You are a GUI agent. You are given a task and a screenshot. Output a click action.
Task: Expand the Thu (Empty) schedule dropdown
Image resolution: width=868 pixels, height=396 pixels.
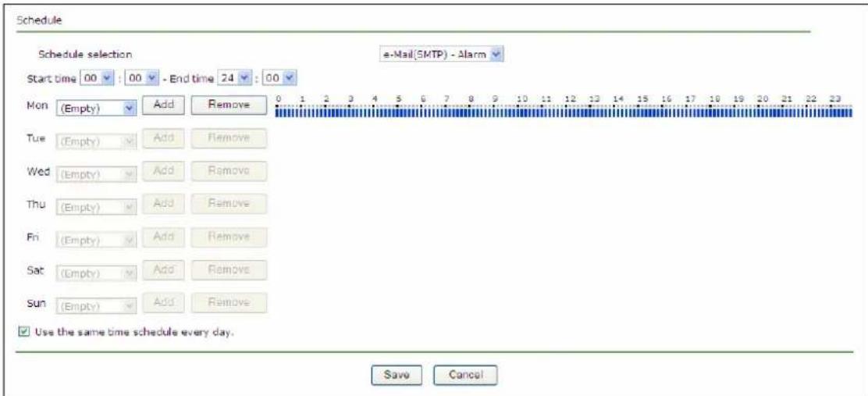95,207
